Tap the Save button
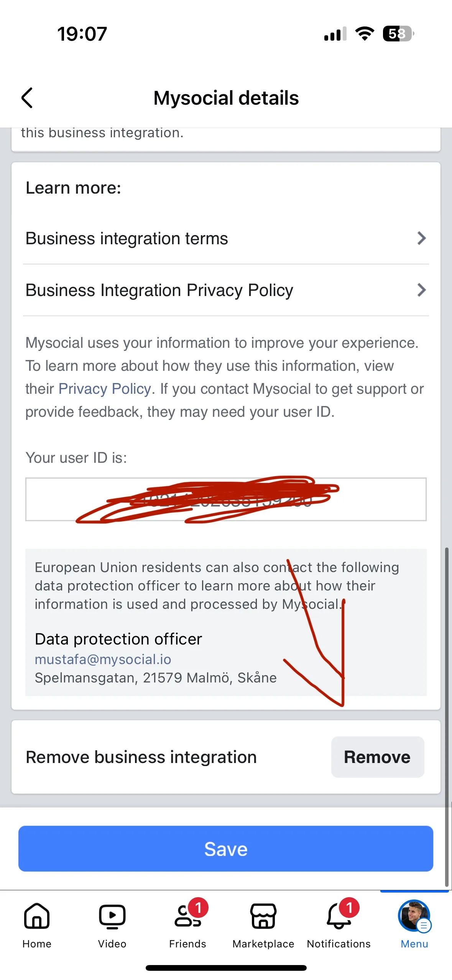 tap(226, 848)
